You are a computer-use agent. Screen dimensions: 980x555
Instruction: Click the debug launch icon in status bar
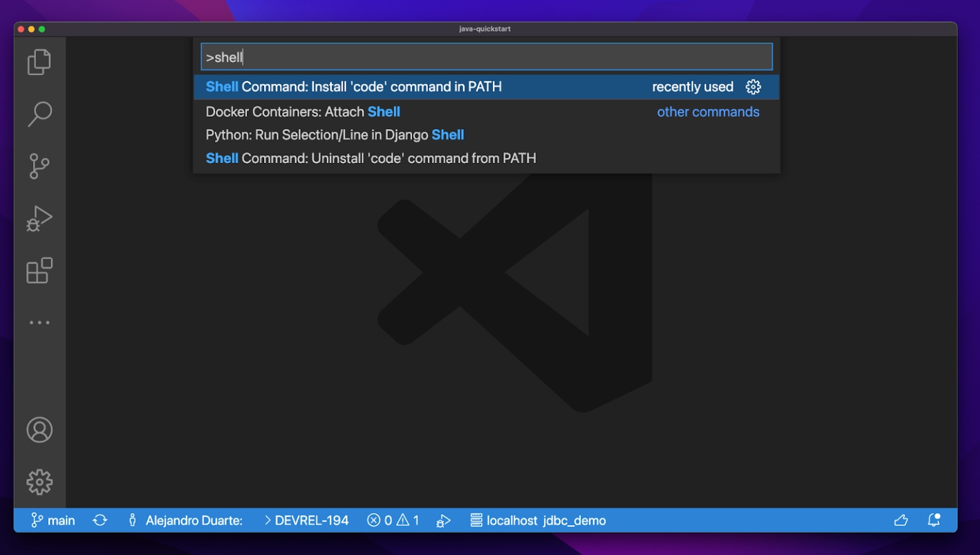click(443, 520)
